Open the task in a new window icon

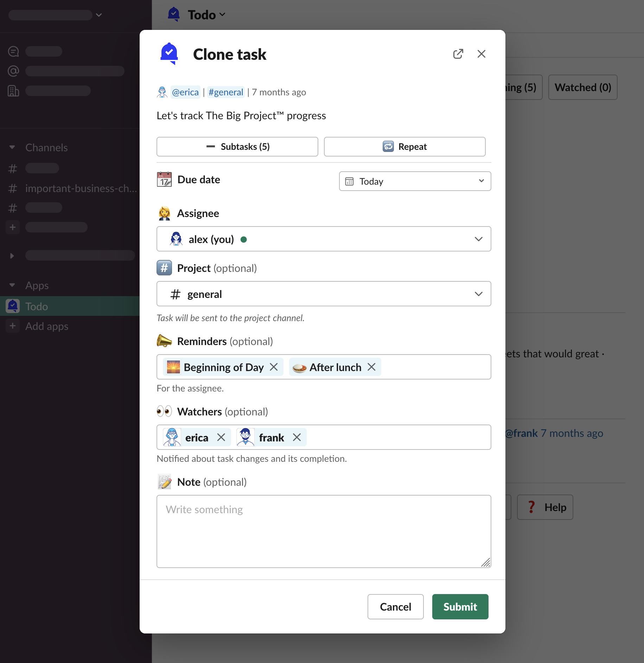point(458,54)
